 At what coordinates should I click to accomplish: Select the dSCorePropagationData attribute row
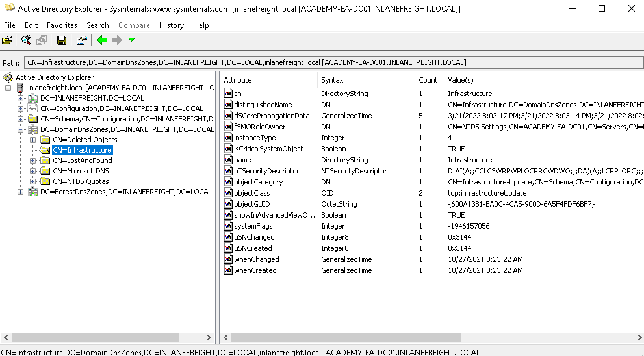433,116
